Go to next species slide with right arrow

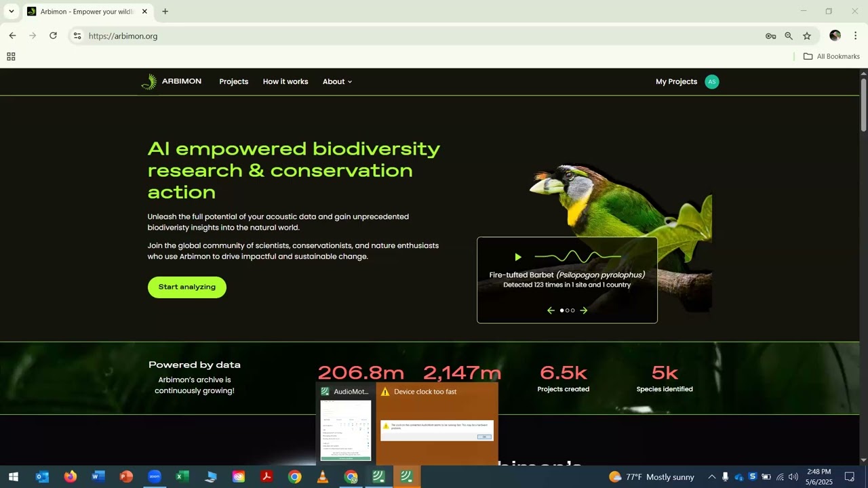[584, 310]
